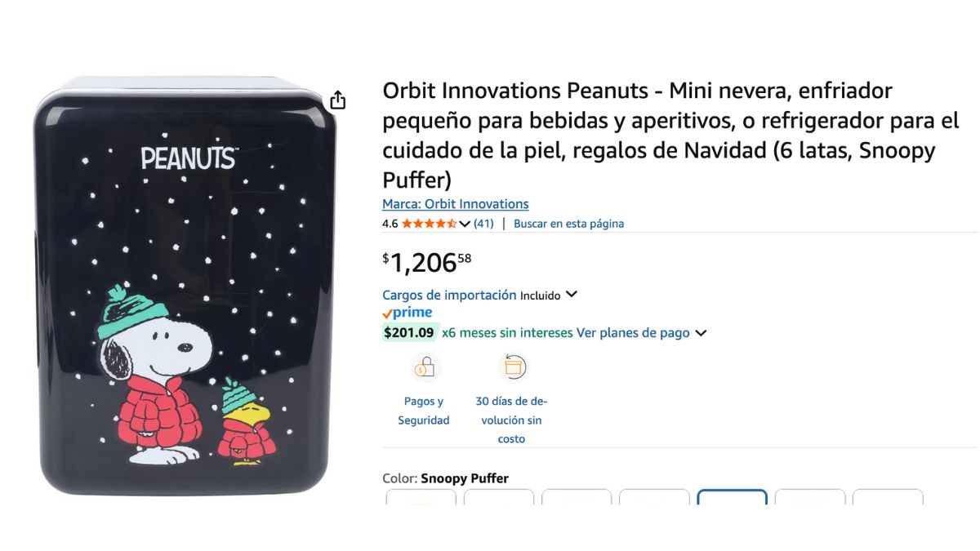Viewport: 980px width, 551px height.
Task: Select the last color option swatch in row
Action: [x=888, y=497]
